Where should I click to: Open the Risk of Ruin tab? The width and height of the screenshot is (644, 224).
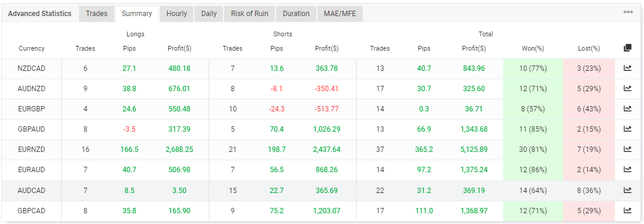click(250, 14)
